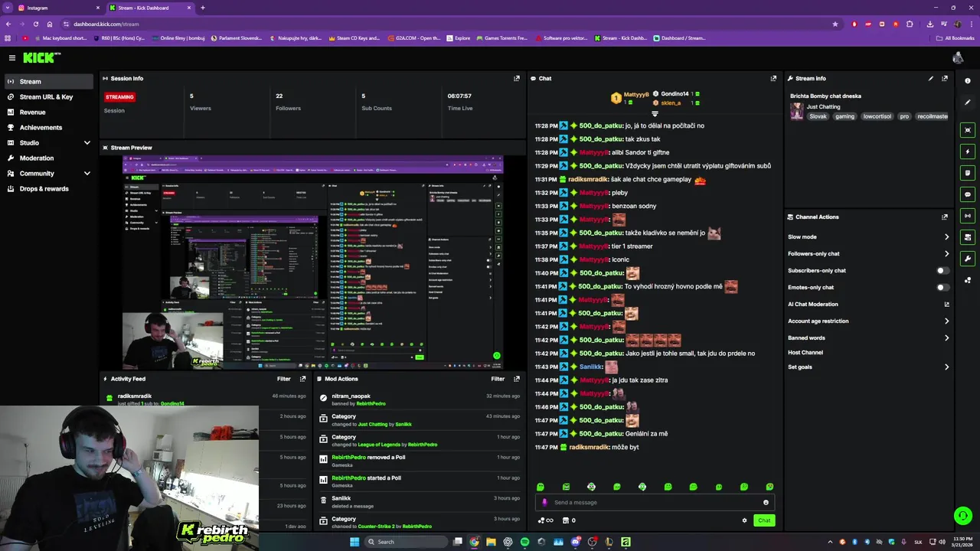Click radiksmradik in Activity Feed

tap(135, 396)
